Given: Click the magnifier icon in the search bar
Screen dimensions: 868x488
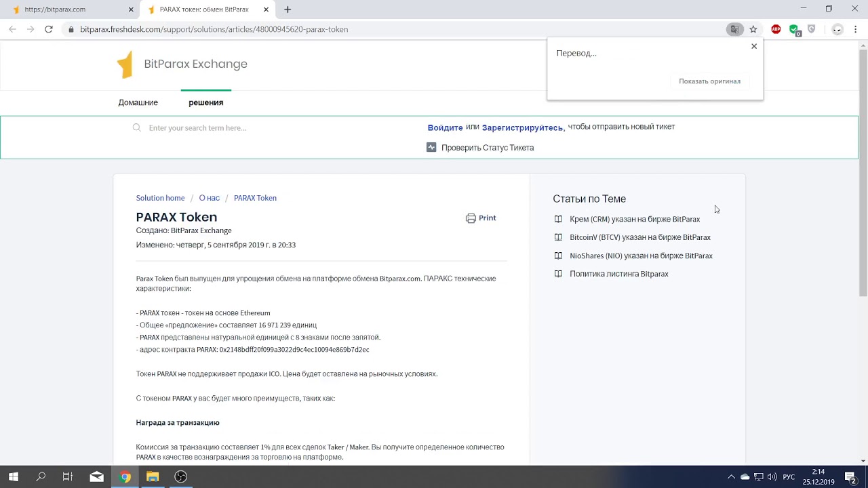Looking at the screenshot, I should click(x=137, y=127).
